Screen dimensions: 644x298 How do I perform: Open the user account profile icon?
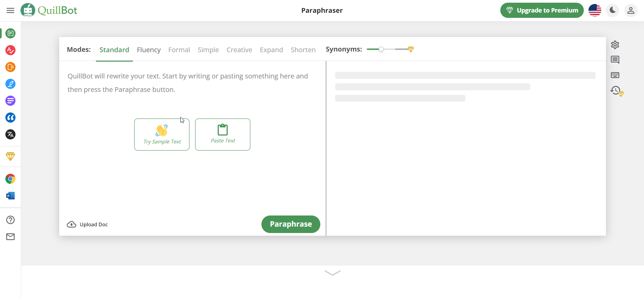[x=631, y=10]
